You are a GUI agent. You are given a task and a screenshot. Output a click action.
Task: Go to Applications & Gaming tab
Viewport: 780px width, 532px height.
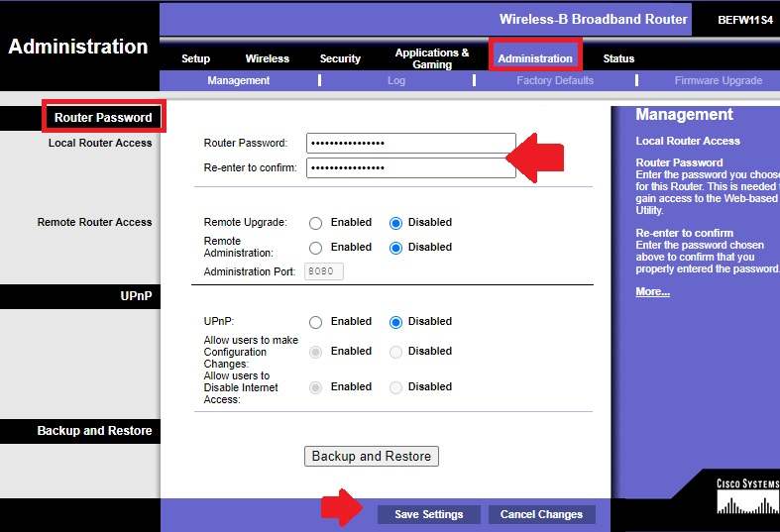pos(432,58)
